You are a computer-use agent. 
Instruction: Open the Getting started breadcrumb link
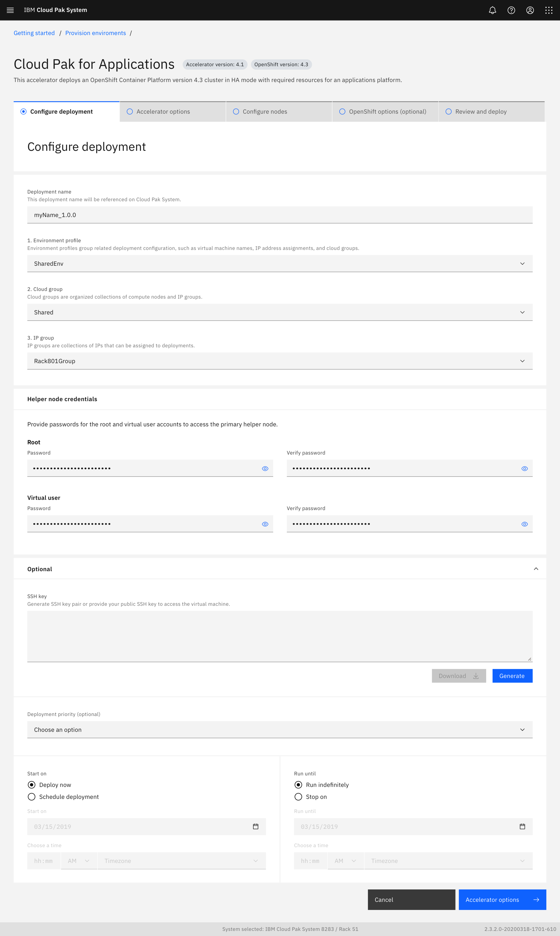(x=34, y=33)
